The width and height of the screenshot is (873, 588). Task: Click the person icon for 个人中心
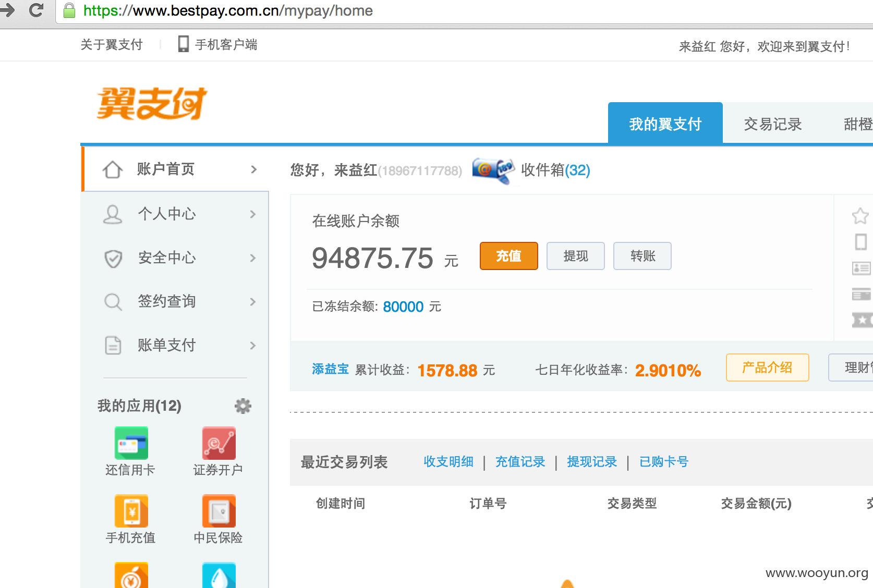[x=113, y=214]
